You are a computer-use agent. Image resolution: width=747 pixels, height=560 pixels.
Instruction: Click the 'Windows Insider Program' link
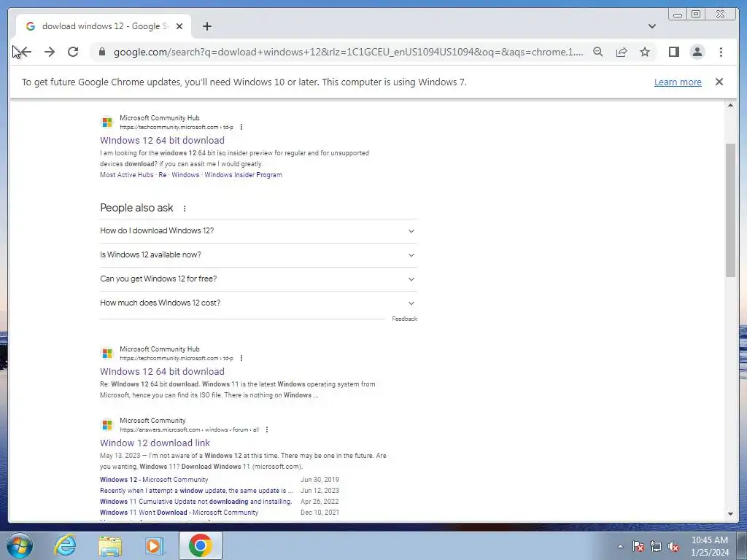(243, 175)
